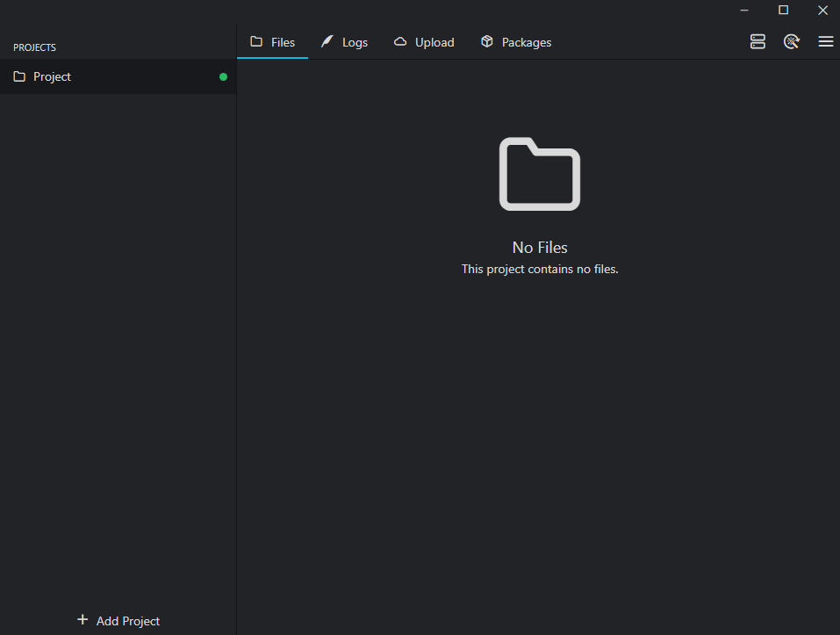This screenshot has height=635, width=840.
Task: Click the large empty folder illustration
Action: point(540,174)
